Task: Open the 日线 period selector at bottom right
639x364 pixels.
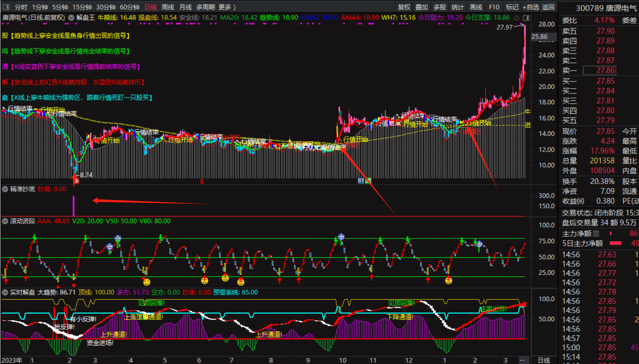Action: [543, 360]
